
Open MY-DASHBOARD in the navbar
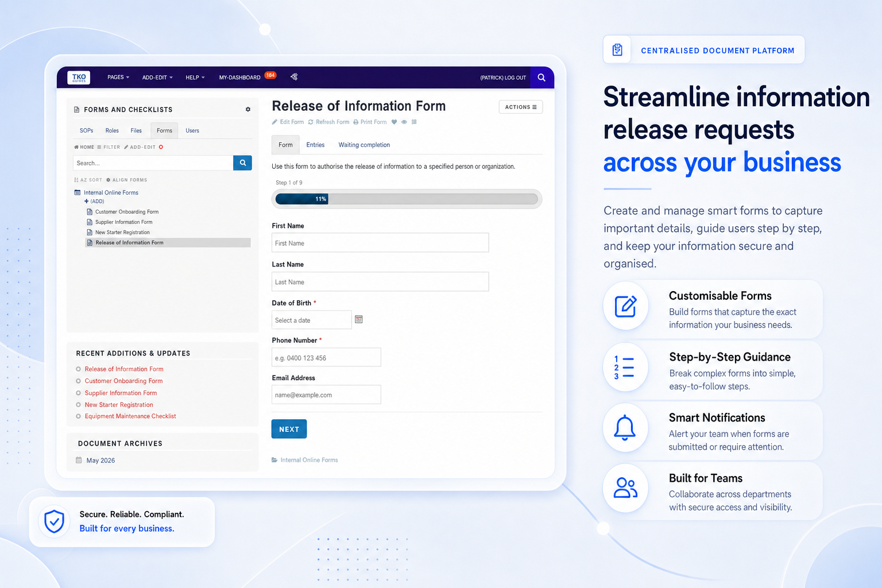click(x=239, y=78)
